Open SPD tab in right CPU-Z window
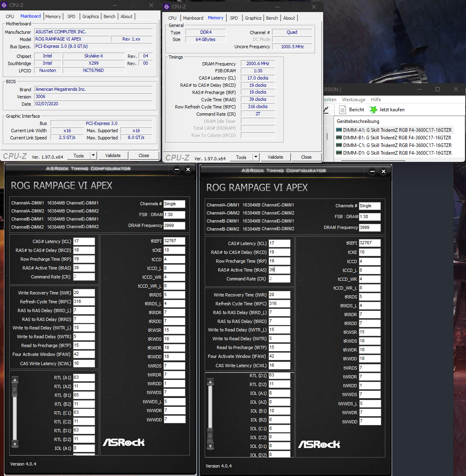This screenshot has height=476, width=466. tap(234, 18)
